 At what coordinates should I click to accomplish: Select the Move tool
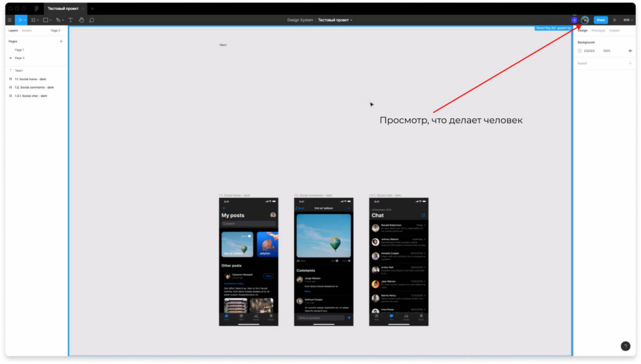20,20
